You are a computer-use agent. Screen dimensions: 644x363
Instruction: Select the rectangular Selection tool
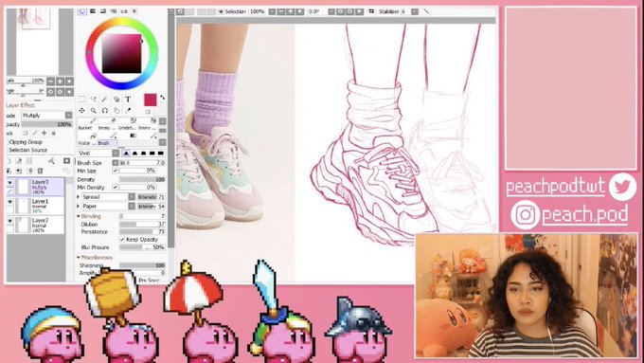click(x=82, y=100)
